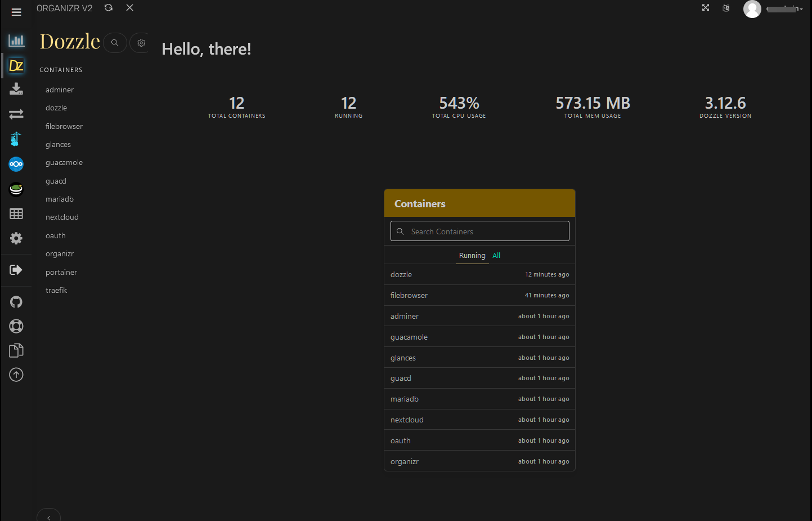The image size is (812, 521).
Task: Open Dozzle settings gear button
Action: [140, 42]
